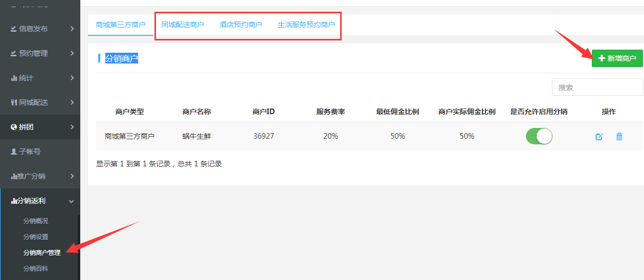The image size is (644, 280).
Task: Open 分销设置 in the sidebar submenu
Action: 36,237
